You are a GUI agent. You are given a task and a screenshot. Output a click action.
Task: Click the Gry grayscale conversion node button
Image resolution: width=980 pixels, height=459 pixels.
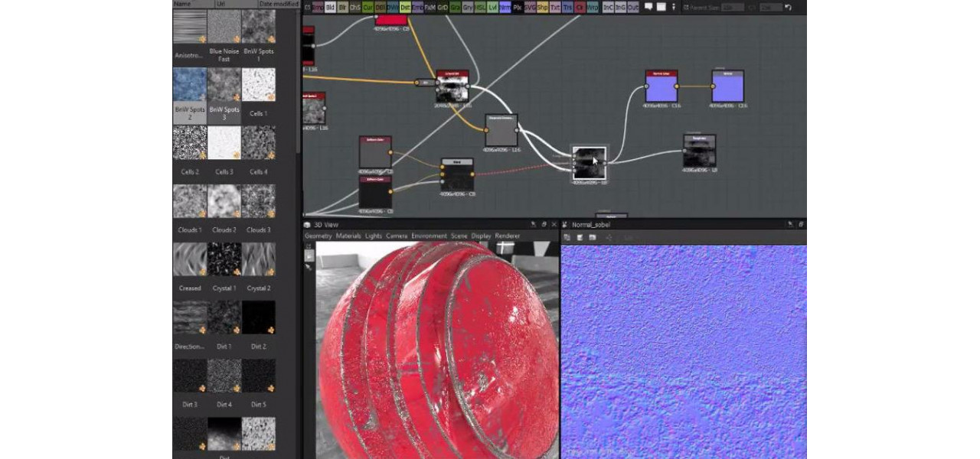pos(467,7)
